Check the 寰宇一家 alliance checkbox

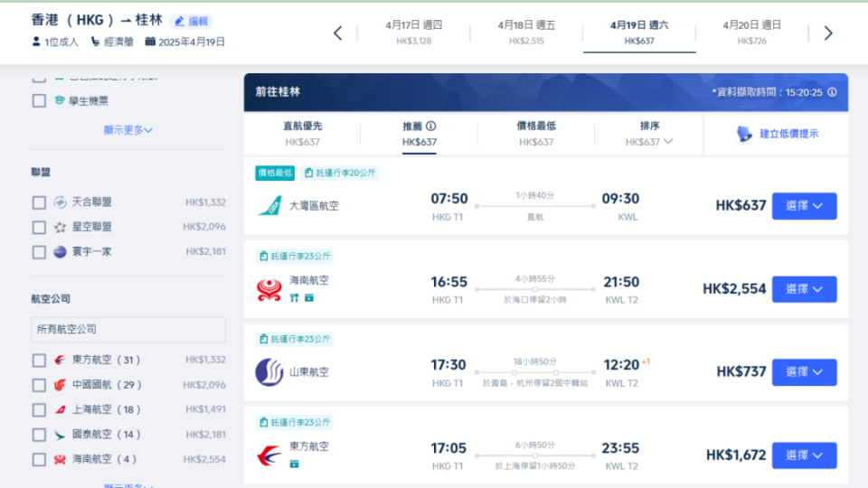(39, 252)
